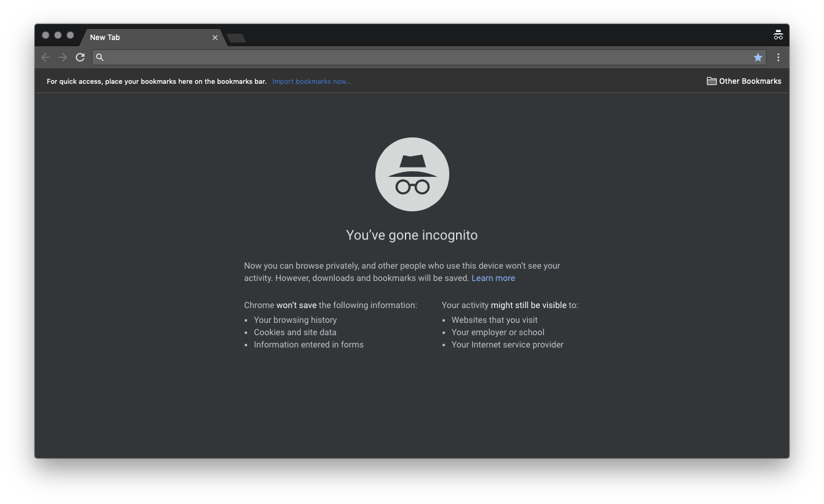Image resolution: width=824 pixels, height=504 pixels.
Task: Click the search icon in the address bar
Action: pos(99,57)
